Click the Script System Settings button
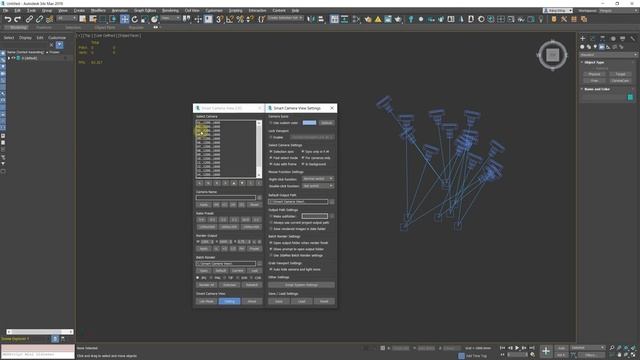 [x=301, y=285]
